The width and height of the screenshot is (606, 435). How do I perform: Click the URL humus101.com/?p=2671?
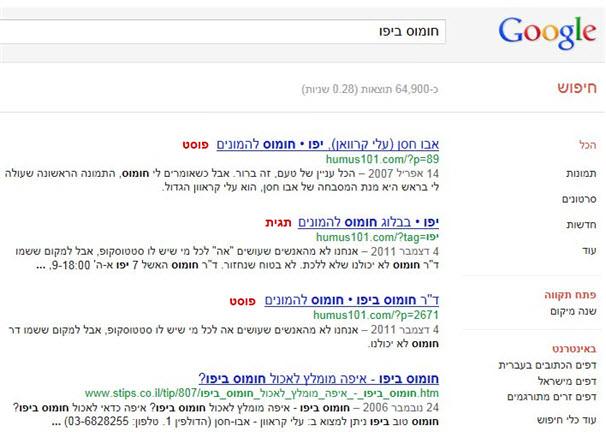click(376, 315)
